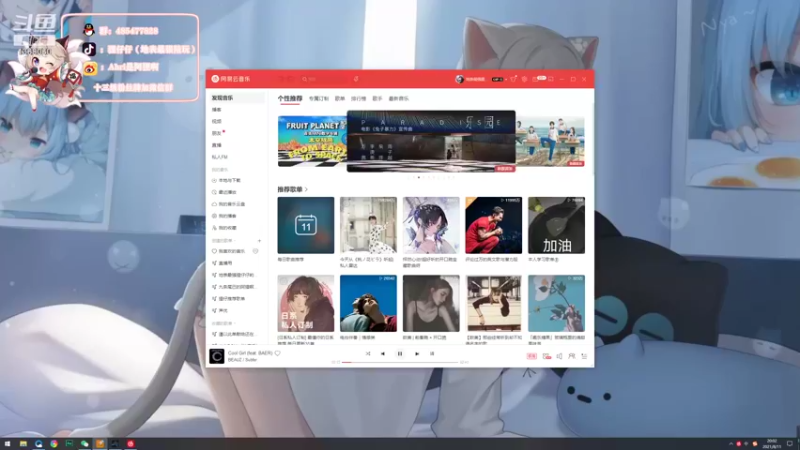
Task: Open the Windows Start menu
Action: (x=7, y=444)
